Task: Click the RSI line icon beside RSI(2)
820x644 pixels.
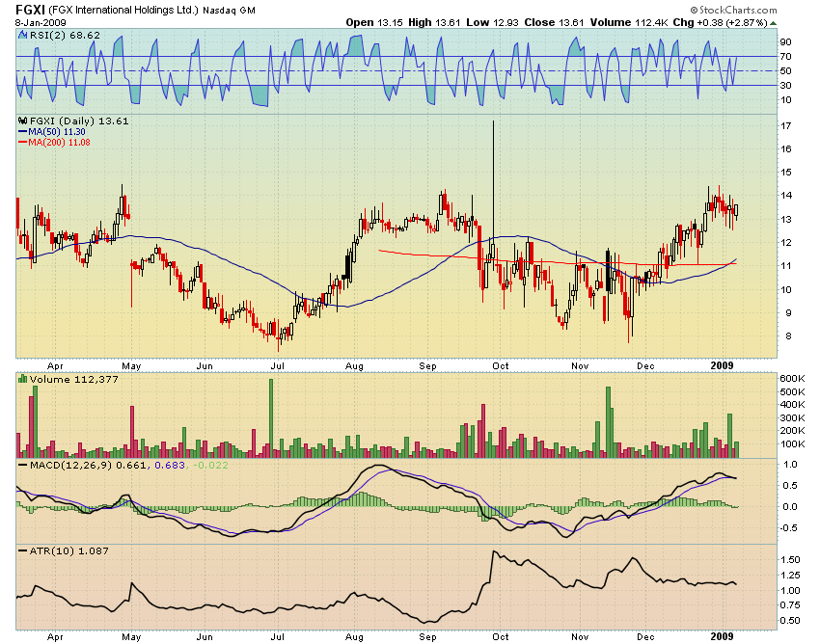Action: tap(22, 35)
